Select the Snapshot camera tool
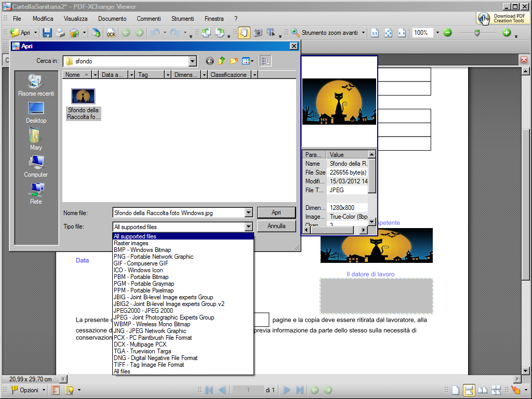 257,33
